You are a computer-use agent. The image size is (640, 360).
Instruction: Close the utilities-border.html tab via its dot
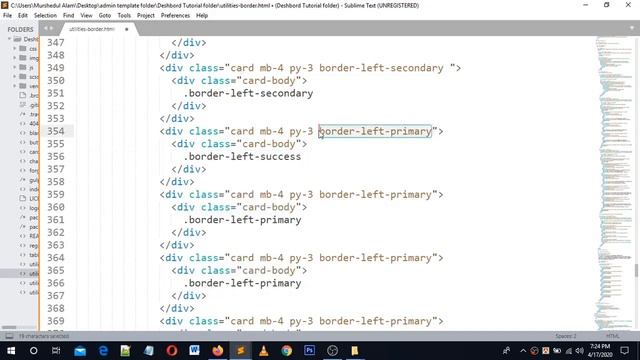pos(127,29)
